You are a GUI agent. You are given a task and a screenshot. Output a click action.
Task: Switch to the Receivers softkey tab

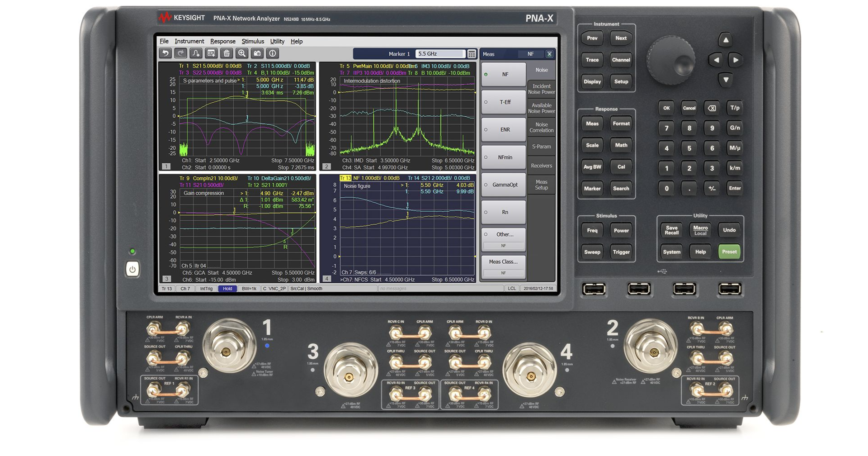tap(542, 166)
